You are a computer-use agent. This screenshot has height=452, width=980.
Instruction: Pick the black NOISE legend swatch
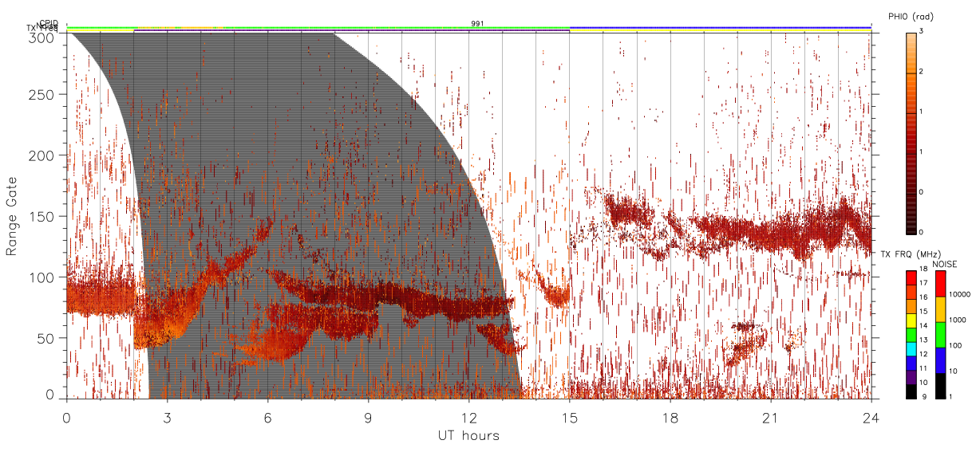[x=940, y=384]
